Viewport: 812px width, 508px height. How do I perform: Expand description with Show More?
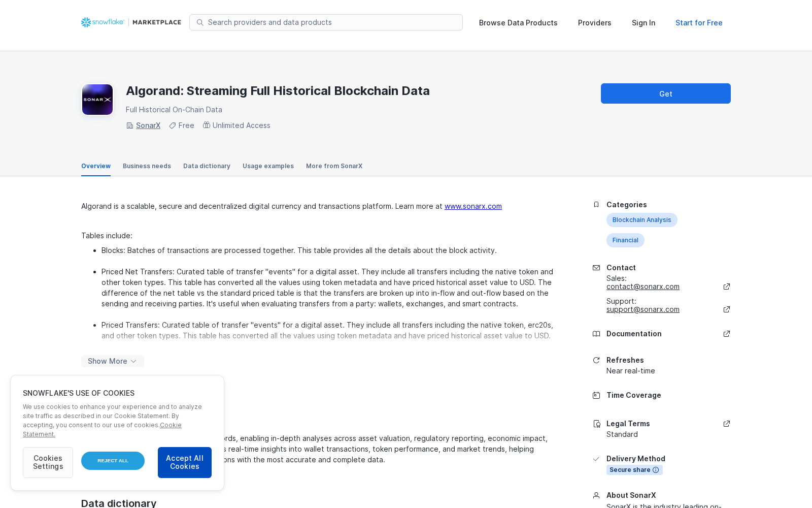(113, 361)
